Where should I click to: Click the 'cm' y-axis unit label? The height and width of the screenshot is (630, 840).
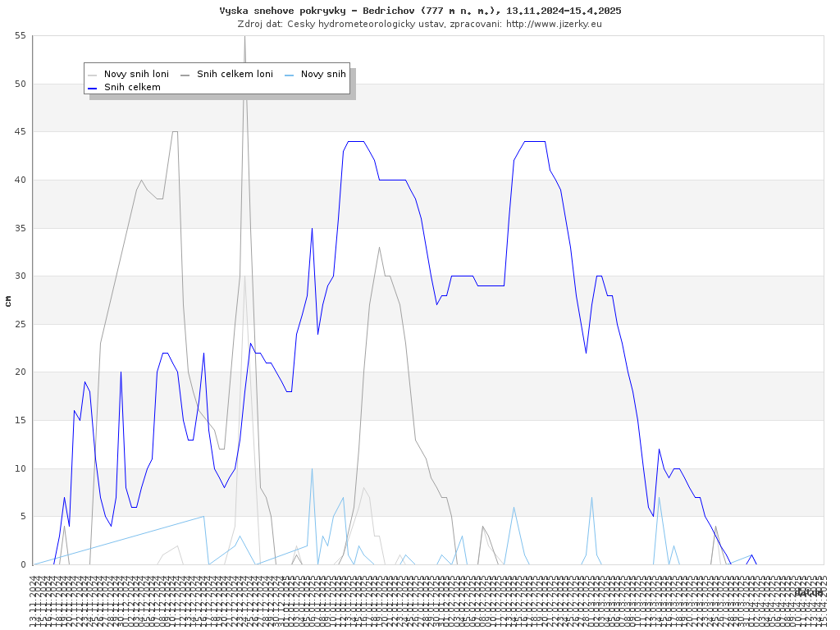pos(8,301)
